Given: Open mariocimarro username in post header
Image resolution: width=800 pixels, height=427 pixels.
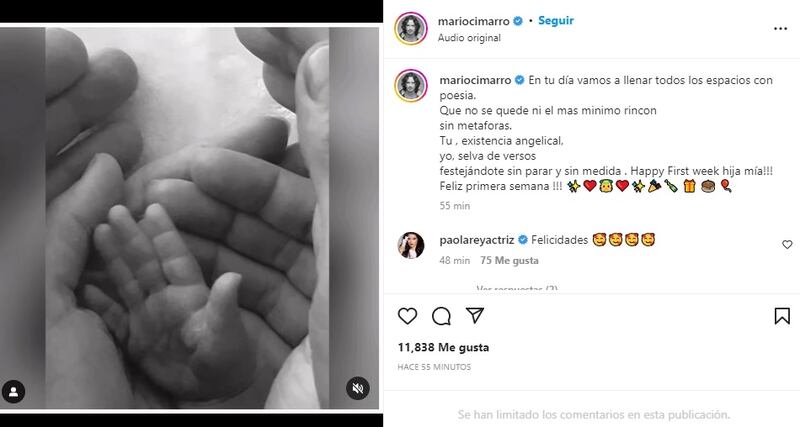Looking at the screenshot, I should 473,21.
